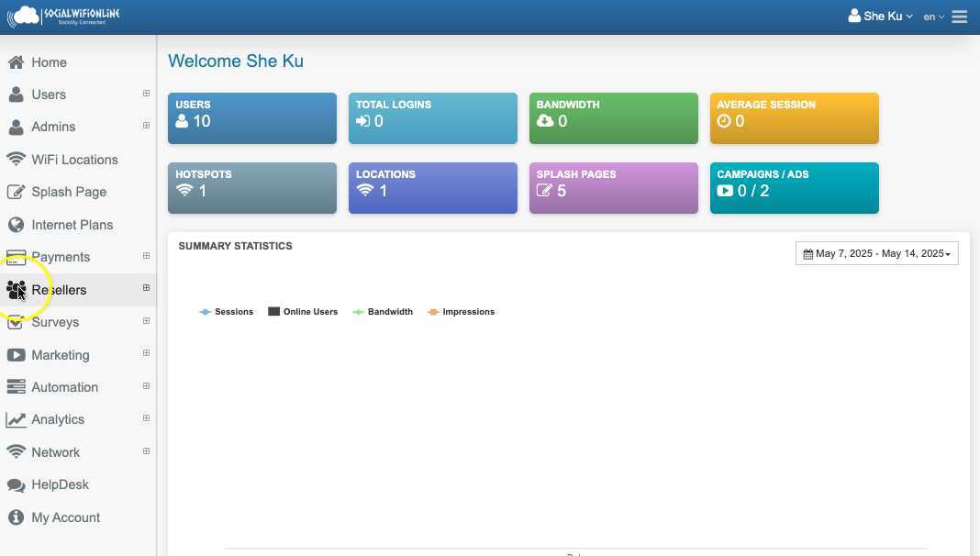Click the Admins person icon in sidebar

click(x=17, y=127)
